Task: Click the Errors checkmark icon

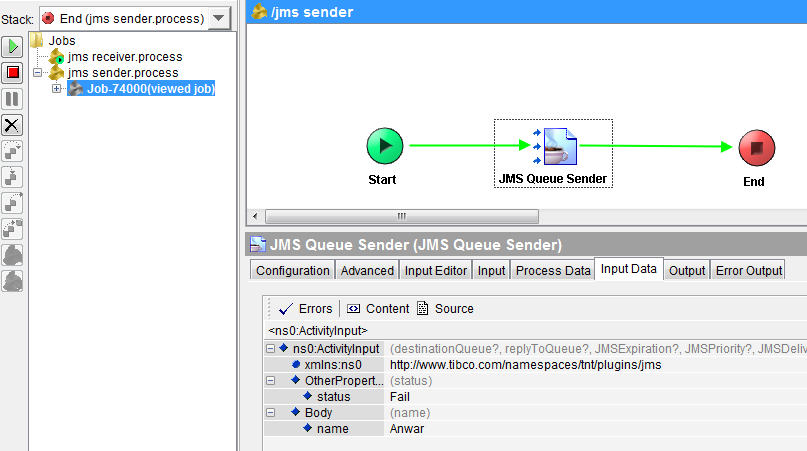Action: click(286, 309)
